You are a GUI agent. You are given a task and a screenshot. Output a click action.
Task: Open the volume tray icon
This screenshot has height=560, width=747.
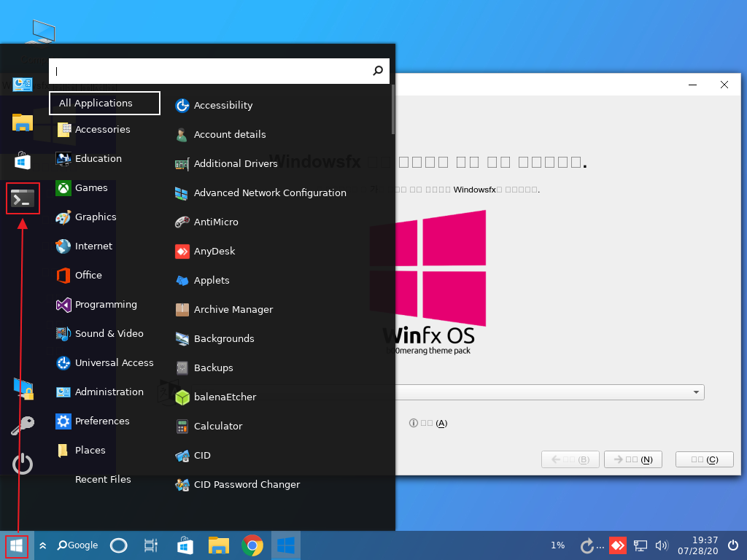tap(662, 545)
